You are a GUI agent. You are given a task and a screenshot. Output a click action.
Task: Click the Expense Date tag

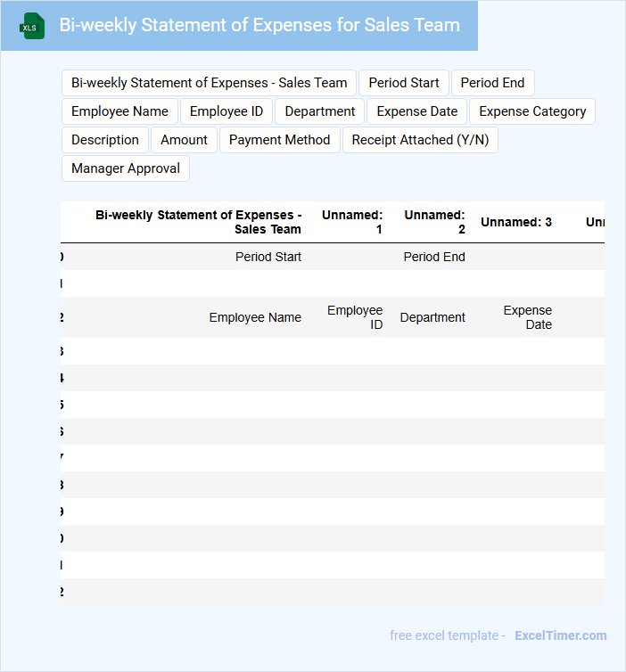417,111
